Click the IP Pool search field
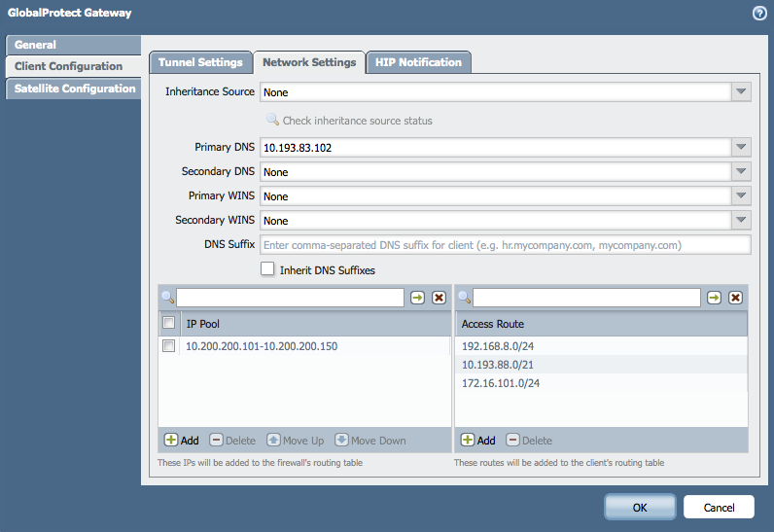Image resolution: width=774 pixels, height=532 pixels. 290,298
